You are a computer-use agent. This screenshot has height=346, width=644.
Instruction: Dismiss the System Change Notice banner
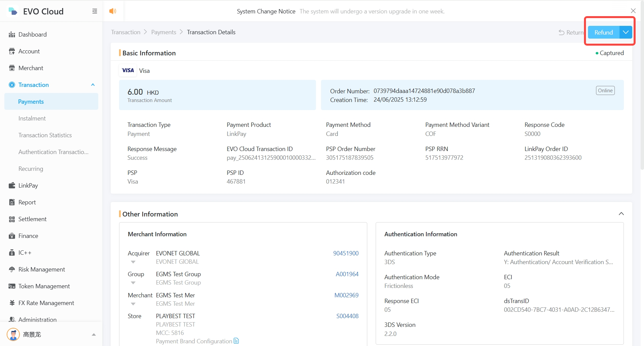coord(633,11)
